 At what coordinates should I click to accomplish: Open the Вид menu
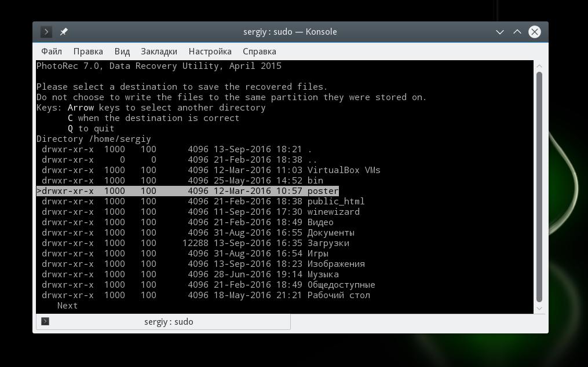(122, 52)
